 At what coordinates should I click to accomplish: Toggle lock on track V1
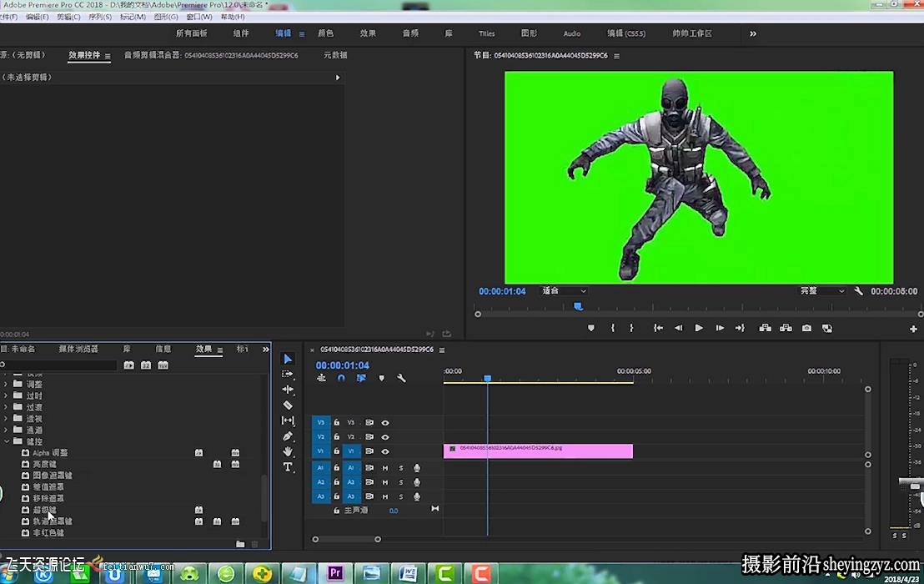click(336, 451)
